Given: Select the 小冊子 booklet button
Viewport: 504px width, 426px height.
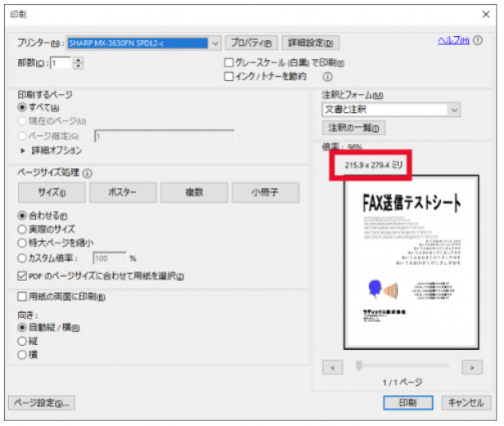Looking at the screenshot, I should [266, 193].
